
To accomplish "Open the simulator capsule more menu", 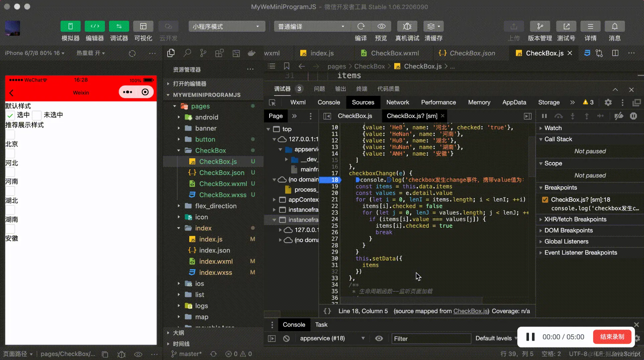I will click(x=127, y=92).
